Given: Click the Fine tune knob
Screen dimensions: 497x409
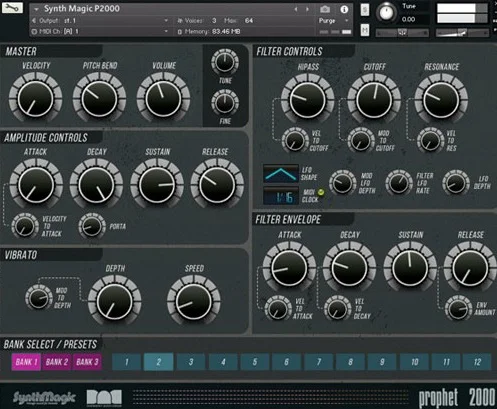Looking at the screenshot, I should [x=225, y=103].
